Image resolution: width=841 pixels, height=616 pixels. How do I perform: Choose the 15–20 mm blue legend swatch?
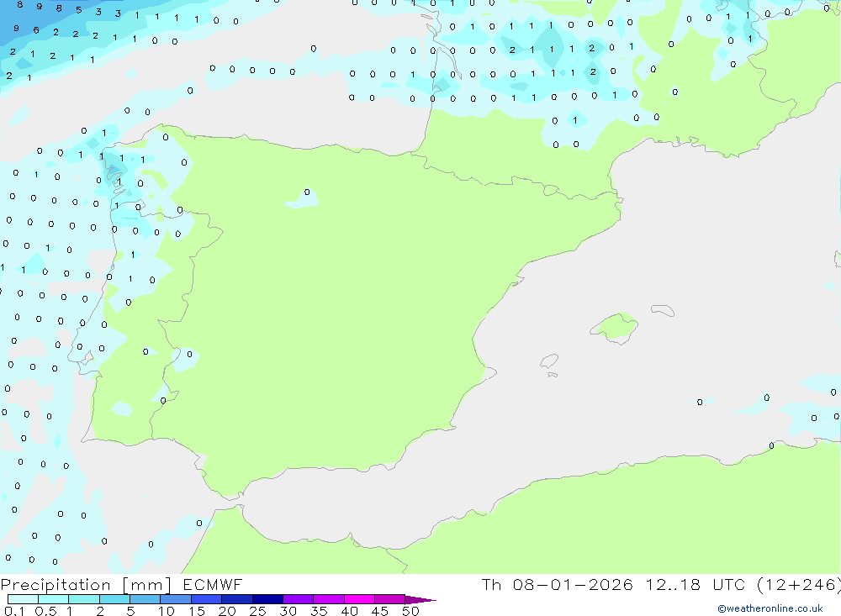pyautogui.click(x=207, y=599)
